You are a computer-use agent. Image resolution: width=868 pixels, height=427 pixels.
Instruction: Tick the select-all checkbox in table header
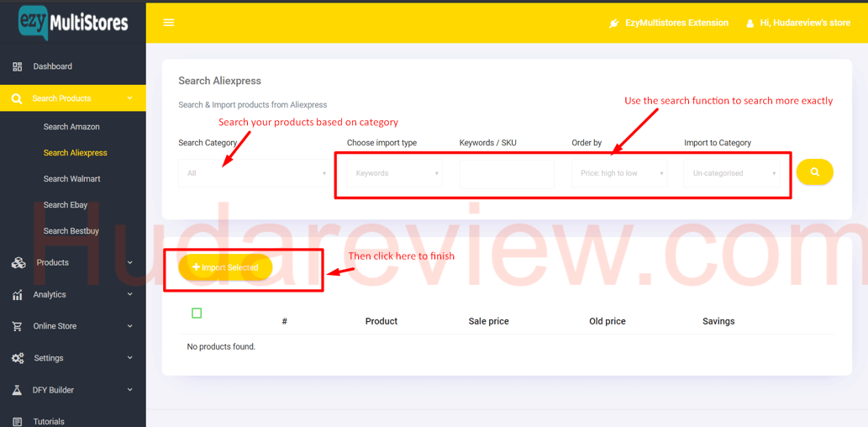[197, 313]
